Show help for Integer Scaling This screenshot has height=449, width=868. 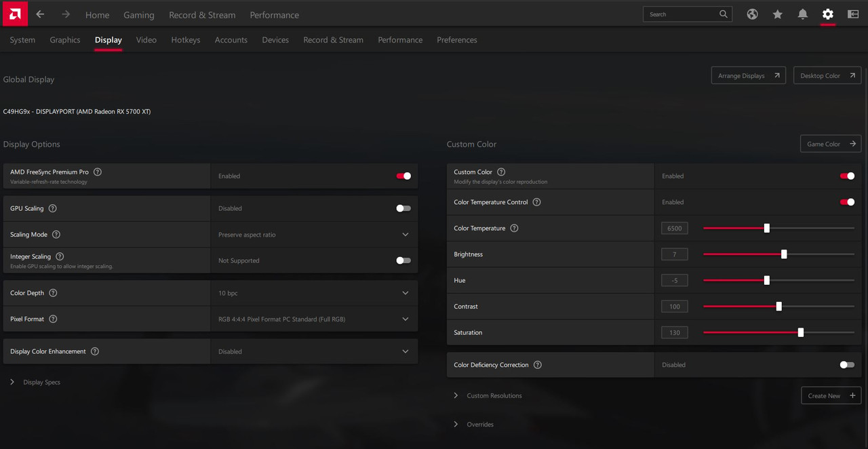[x=60, y=256]
